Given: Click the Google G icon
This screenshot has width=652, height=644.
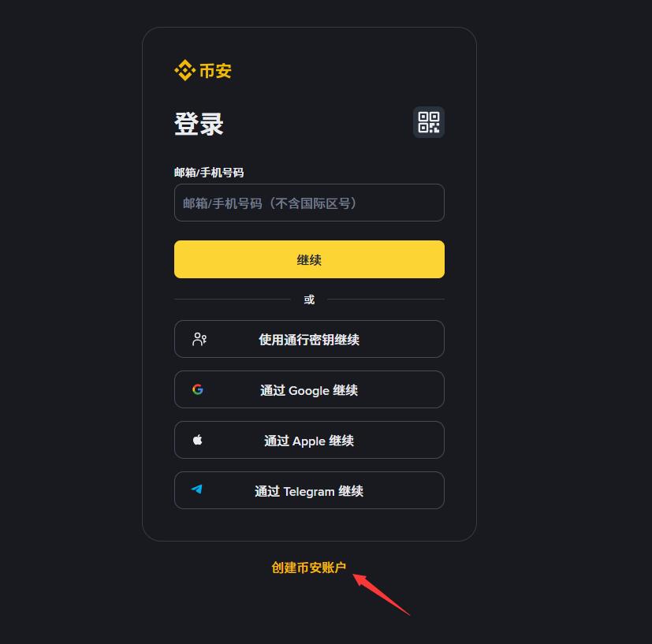Looking at the screenshot, I should coord(198,389).
